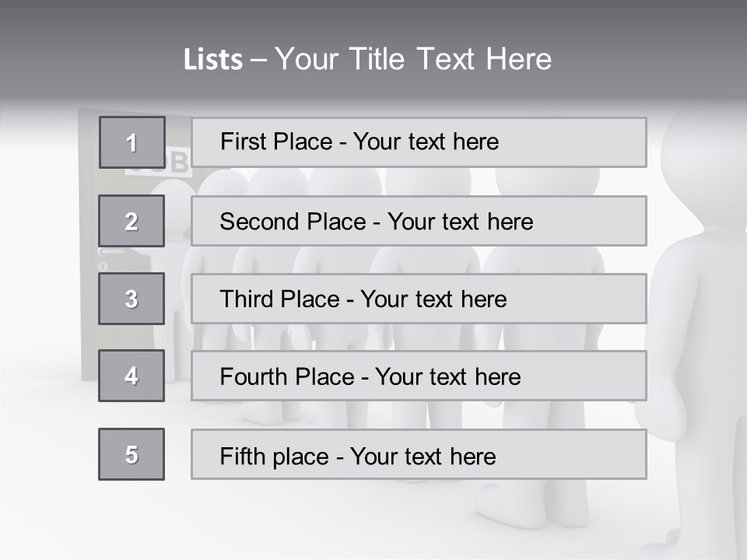The image size is (747, 560).
Task: Click the Second Place text bar
Action: tap(419, 221)
